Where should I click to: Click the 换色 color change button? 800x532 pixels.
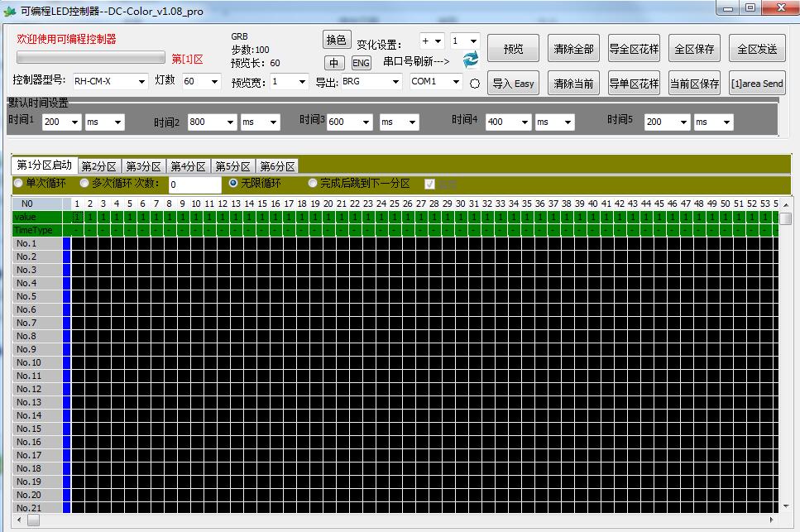[x=336, y=39]
